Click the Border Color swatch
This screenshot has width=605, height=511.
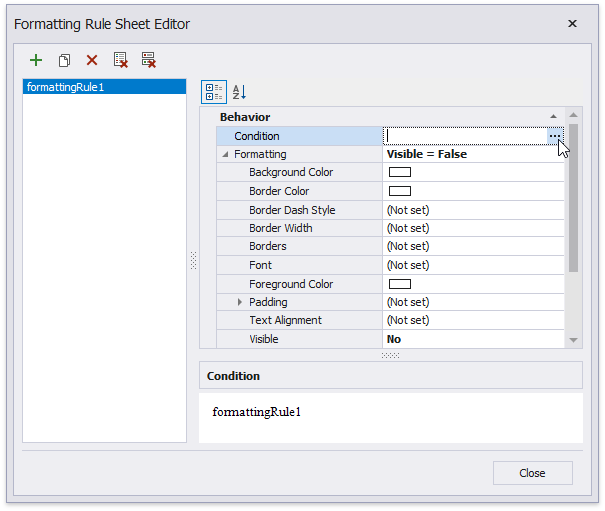[400, 191]
